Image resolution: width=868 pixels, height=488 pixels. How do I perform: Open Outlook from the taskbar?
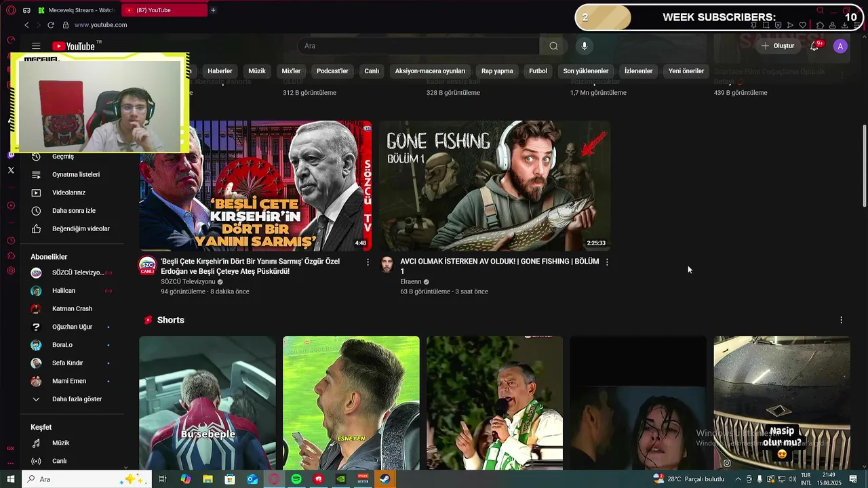[252, 479]
